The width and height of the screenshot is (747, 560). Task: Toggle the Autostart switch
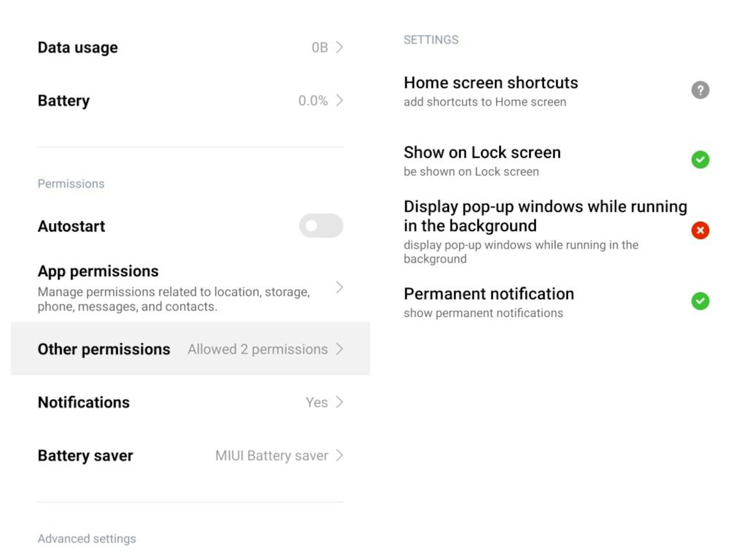(321, 226)
